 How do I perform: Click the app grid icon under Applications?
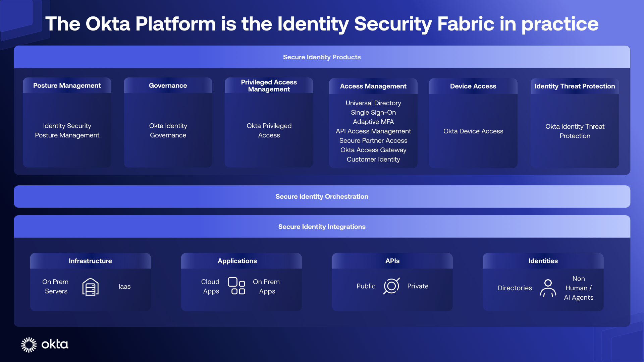click(x=236, y=286)
